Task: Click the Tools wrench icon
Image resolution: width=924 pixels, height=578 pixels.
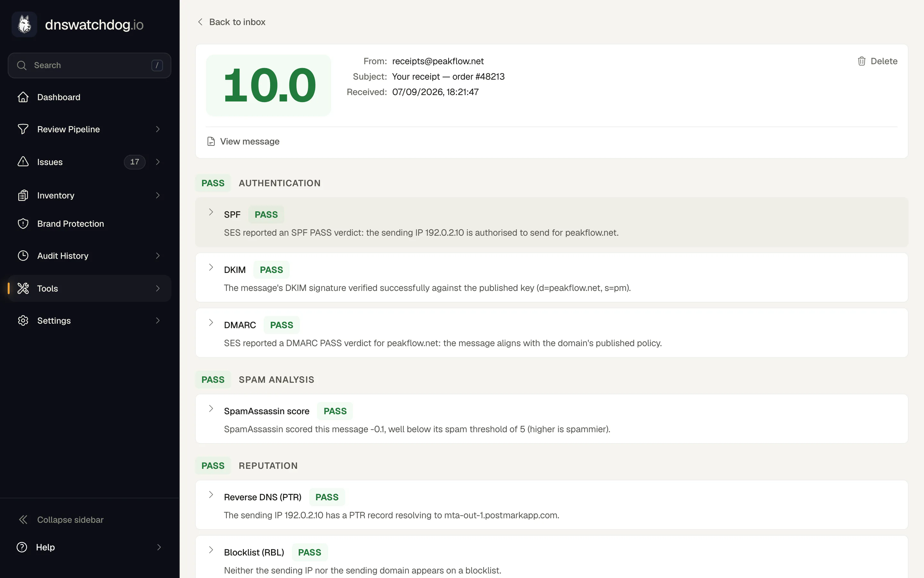Action: [x=23, y=288]
